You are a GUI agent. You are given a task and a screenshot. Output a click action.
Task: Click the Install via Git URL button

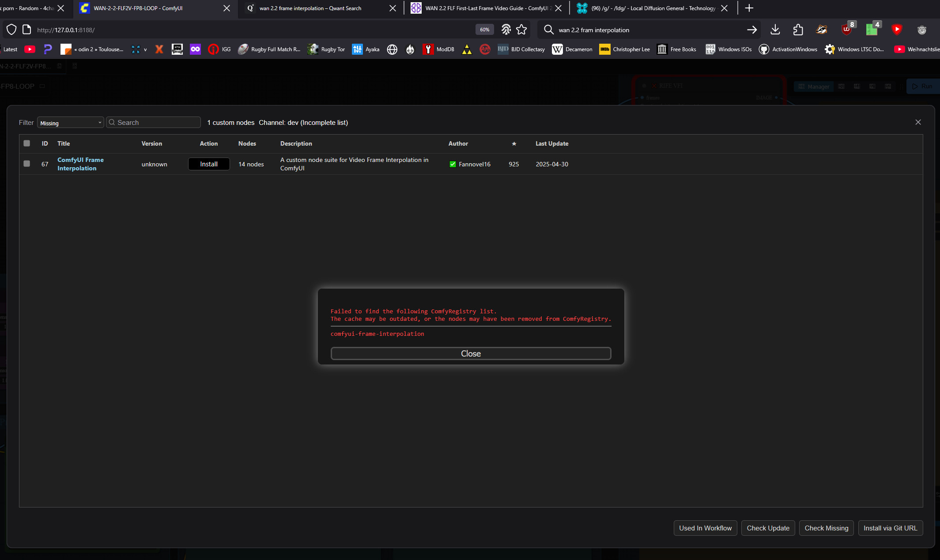point(890,528)
